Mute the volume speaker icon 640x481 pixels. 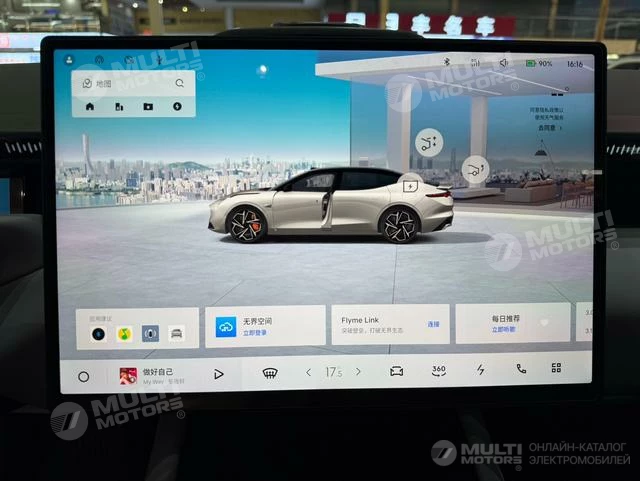point(504,63)
